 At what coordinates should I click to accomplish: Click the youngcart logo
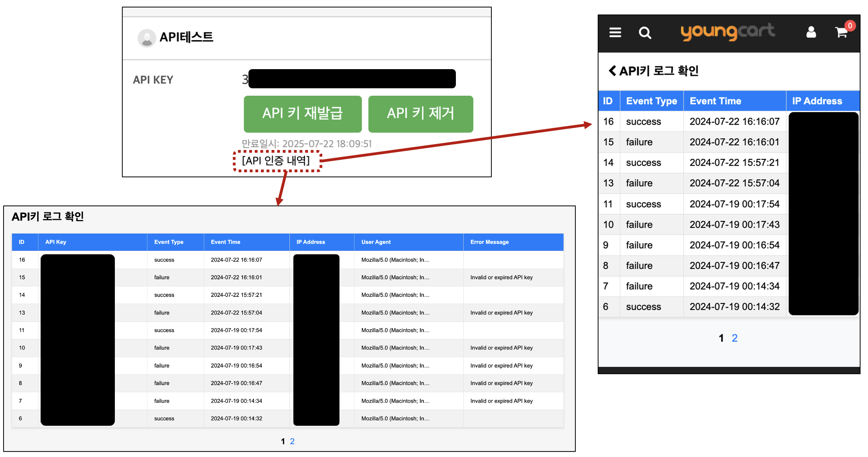[727, 32]
